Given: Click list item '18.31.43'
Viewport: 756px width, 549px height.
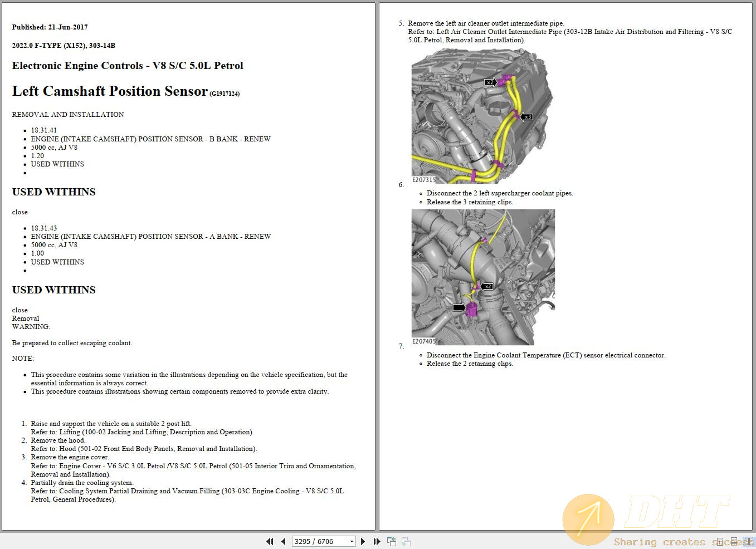Looking at the screenshot, I should [x=44, y=228].
